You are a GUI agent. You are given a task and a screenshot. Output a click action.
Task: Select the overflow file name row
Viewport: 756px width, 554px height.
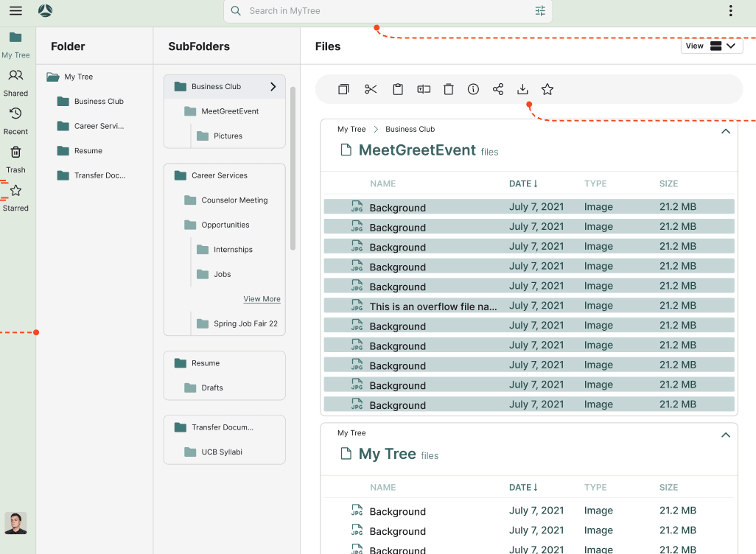coord(529,306)
